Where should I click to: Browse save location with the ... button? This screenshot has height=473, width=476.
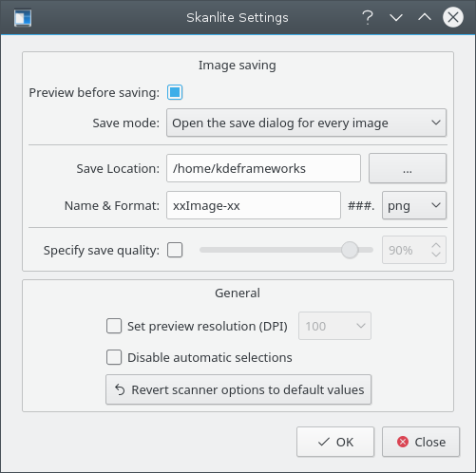click(x=408, y=168)
